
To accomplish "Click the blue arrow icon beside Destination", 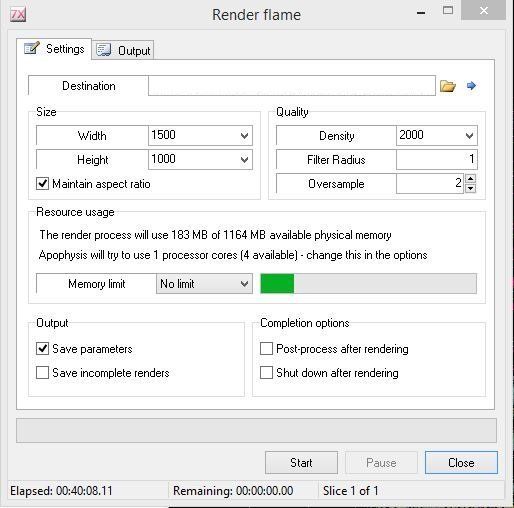I will 471,86.
